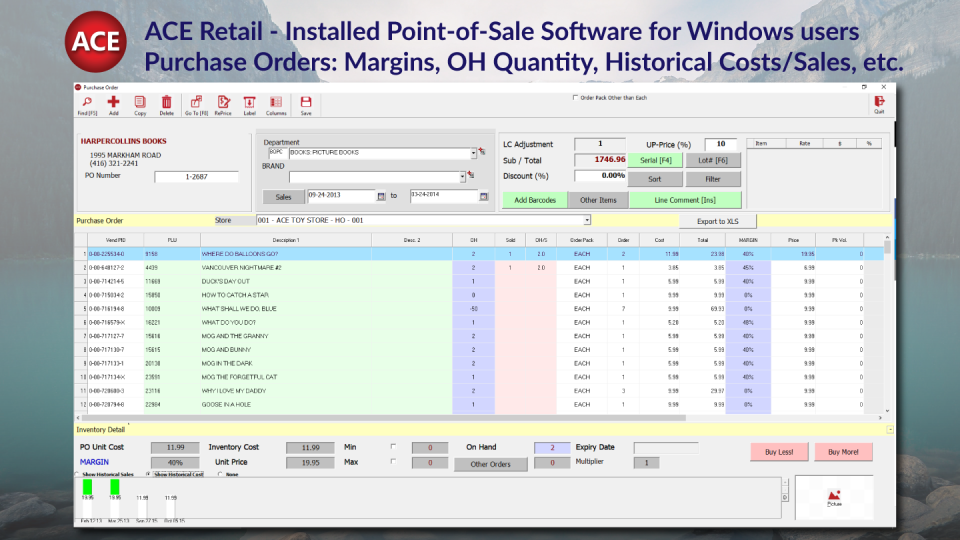Viewport: 960px width, 540px height.
Task: Open the Columns toolbar icon
Action: (x=276, y=105)
